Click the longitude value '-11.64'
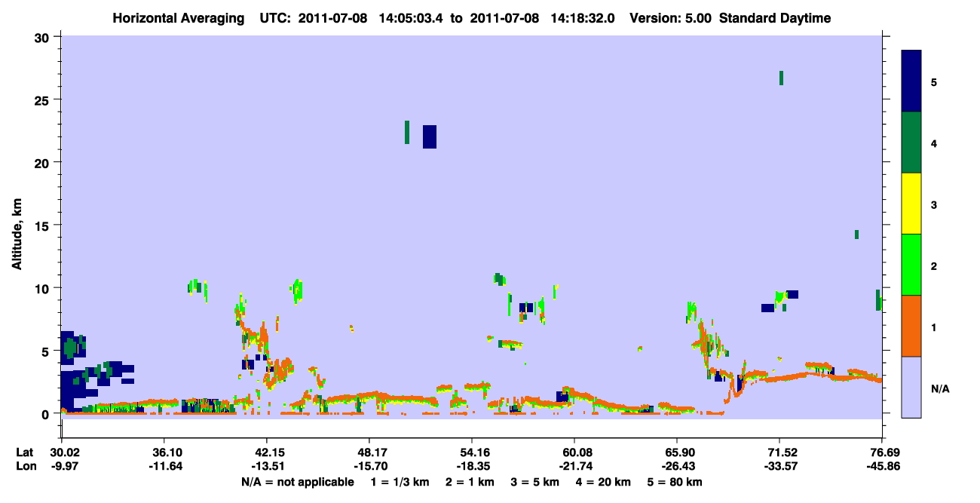The width and height of the screenshot is (980, 503). (x=164, y=466)
